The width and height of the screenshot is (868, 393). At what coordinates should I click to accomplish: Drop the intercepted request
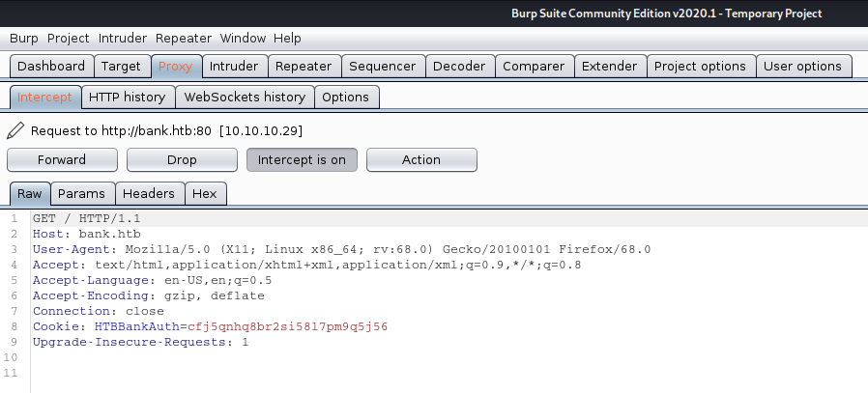pos(182,159)
